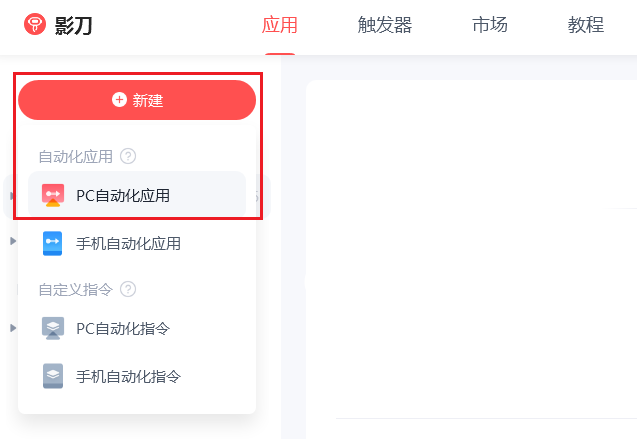Click the 手机自动化指令 gray icon

pos(53,376)
